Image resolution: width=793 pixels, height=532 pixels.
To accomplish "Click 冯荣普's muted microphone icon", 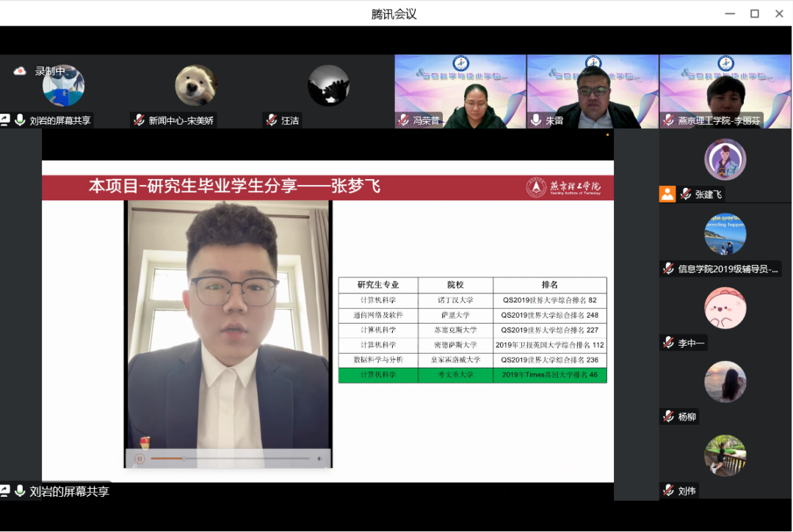I will click(403, 120).
